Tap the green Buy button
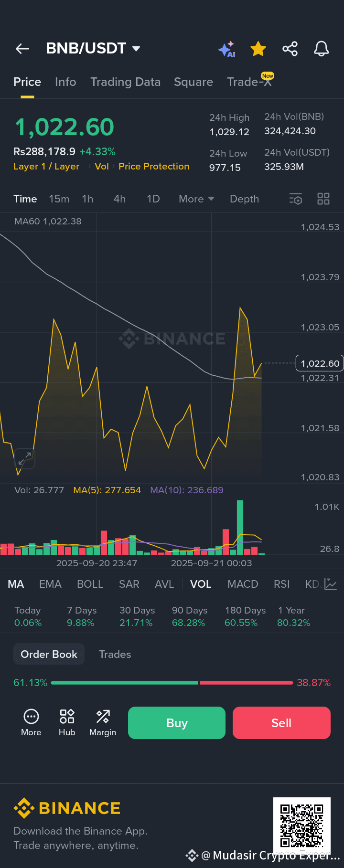 pos(177,723)
